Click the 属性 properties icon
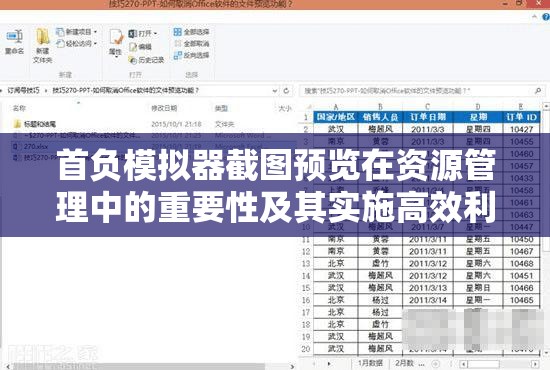This screenshot has height=370, width=550. [x=116, y=38]
